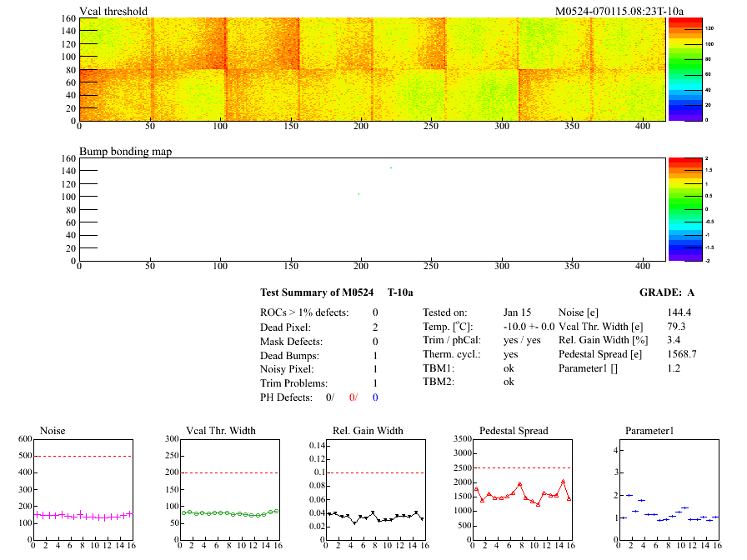Open the Rel. Gain Width plot

tap(374, 490)
